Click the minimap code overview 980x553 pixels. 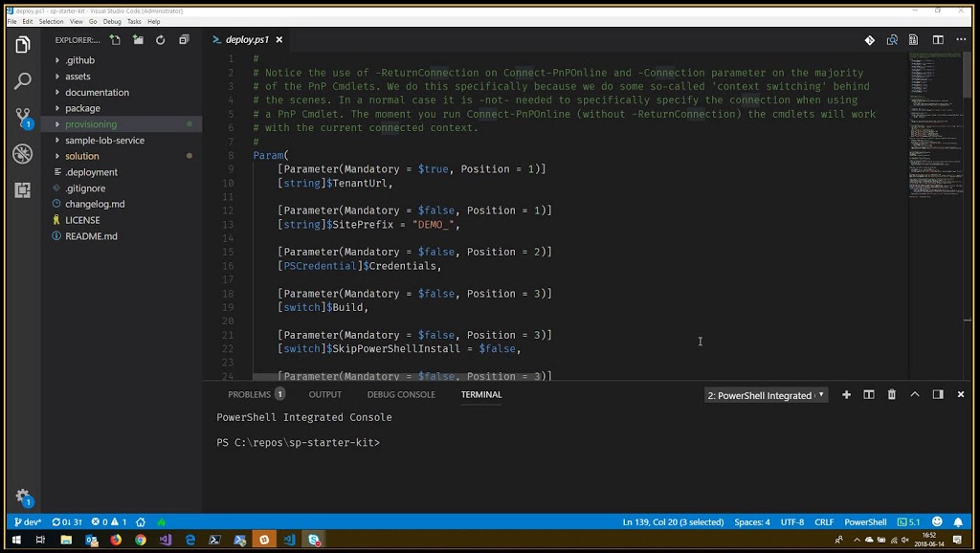tap(935, 125)
